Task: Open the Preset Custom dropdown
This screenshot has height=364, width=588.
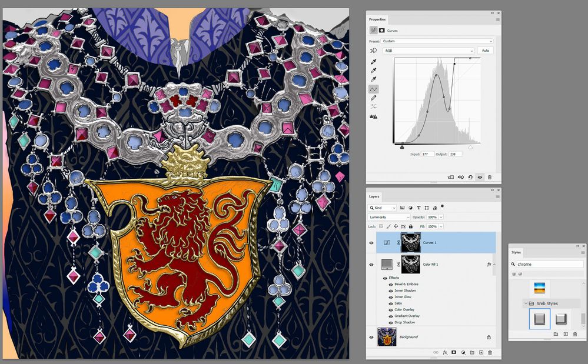Action: tap(437, 41)
